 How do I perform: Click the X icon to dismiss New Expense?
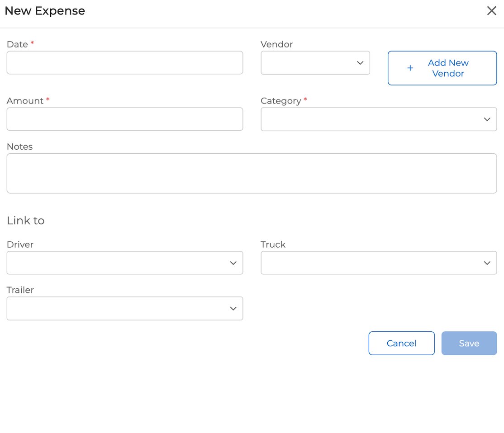click(492, 10)
